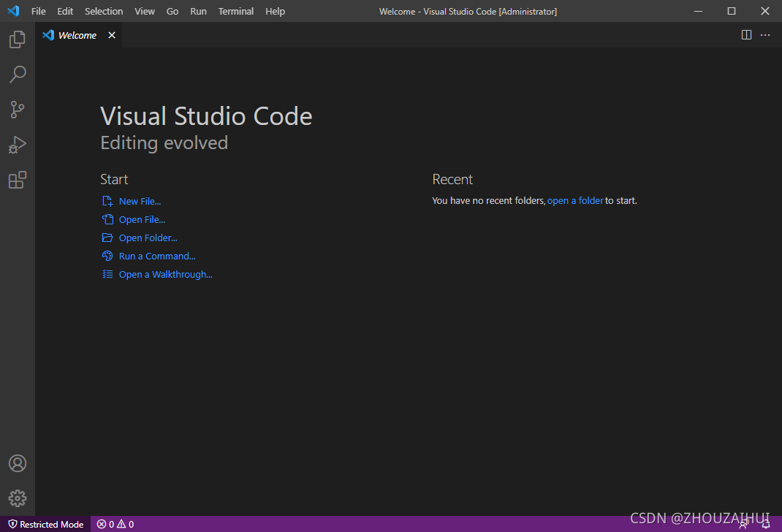The image size is (782, 532).
Task: Open the Edit menu
Action: (x=65, y=11)
